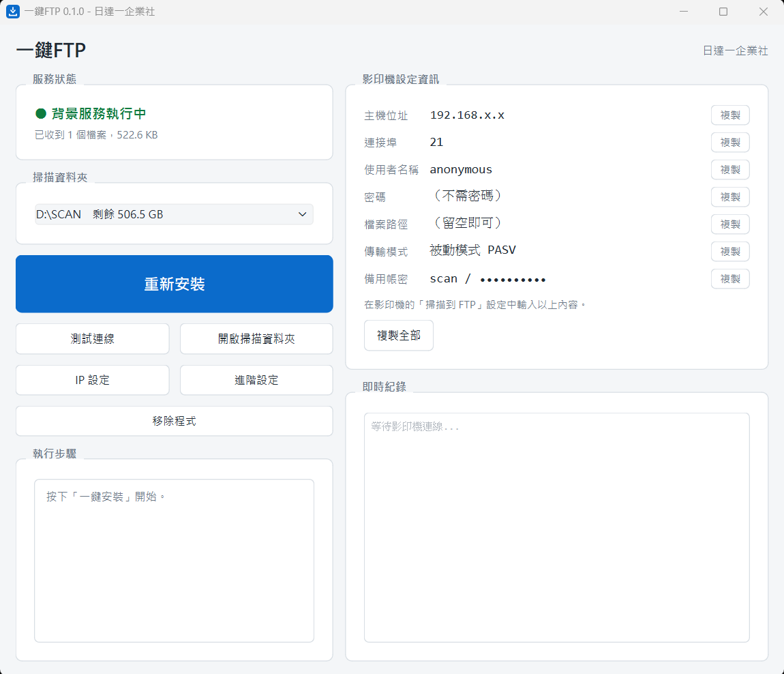
Task: Open IP 設定
Action: (93, 380)
